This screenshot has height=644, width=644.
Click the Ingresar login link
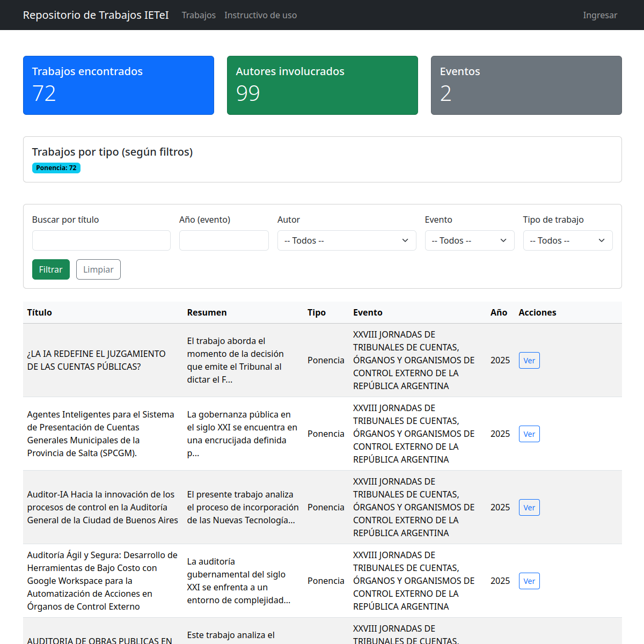(x=600, y=15)
